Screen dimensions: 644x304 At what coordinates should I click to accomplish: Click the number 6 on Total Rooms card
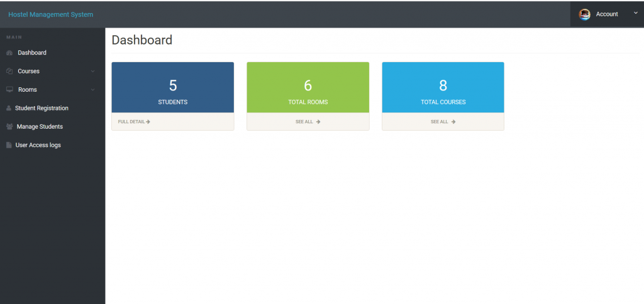pos(308,85)
